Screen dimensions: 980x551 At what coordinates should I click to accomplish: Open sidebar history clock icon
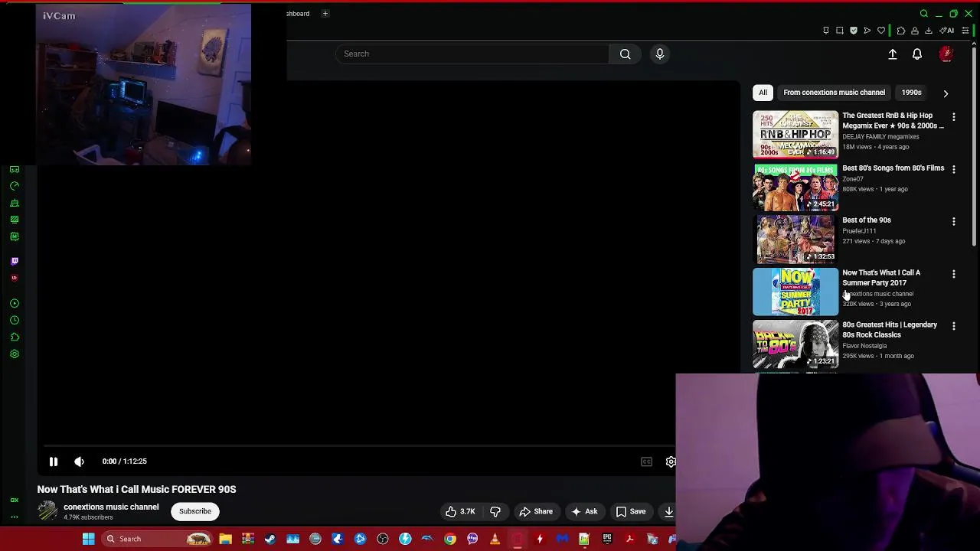pyautogui.click(x=15, y=321)
